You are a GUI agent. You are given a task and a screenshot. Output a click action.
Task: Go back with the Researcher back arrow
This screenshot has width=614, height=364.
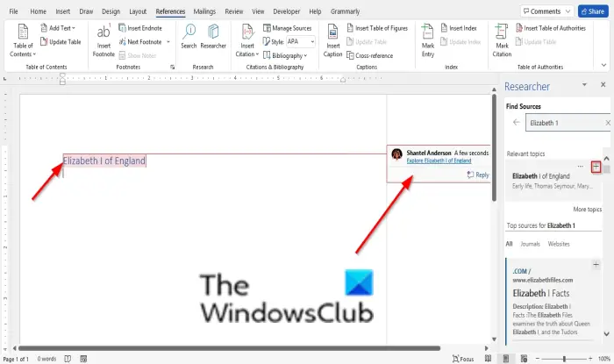click(x=516, y=123)
